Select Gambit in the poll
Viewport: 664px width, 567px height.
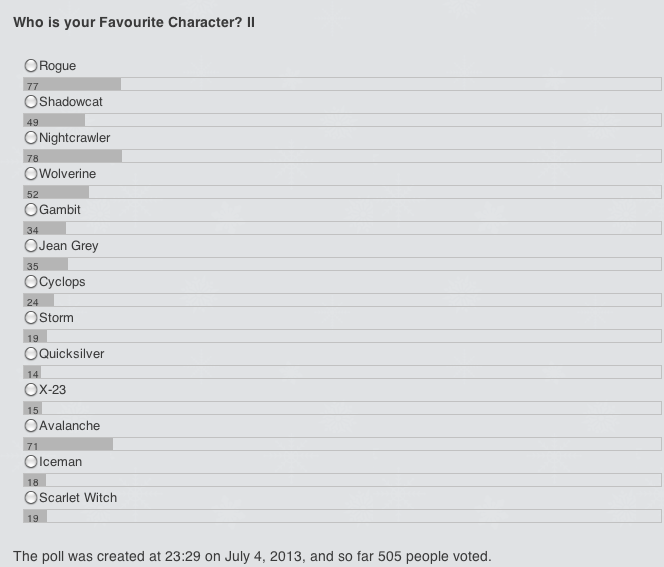[31, 210]
